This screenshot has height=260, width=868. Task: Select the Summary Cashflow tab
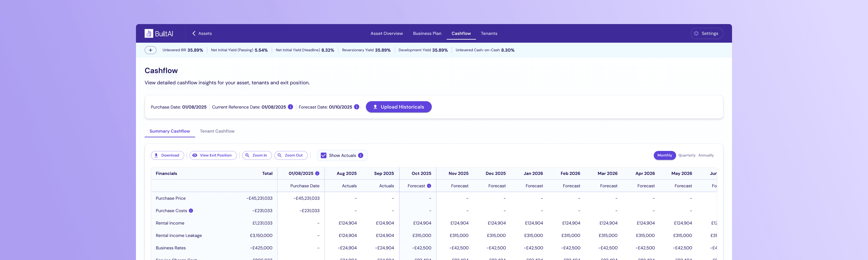(170, 131)
